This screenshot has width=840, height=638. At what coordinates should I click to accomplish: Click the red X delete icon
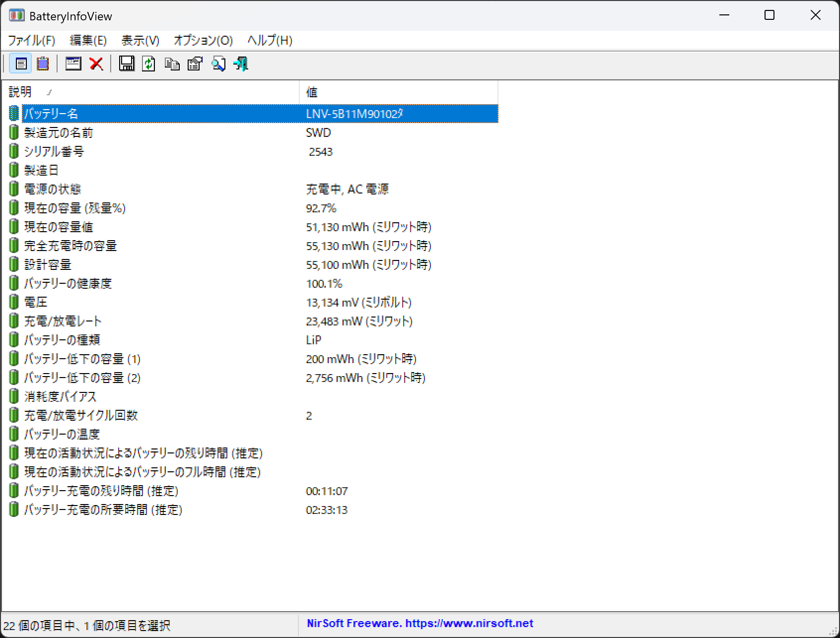[x=96, y=64]
